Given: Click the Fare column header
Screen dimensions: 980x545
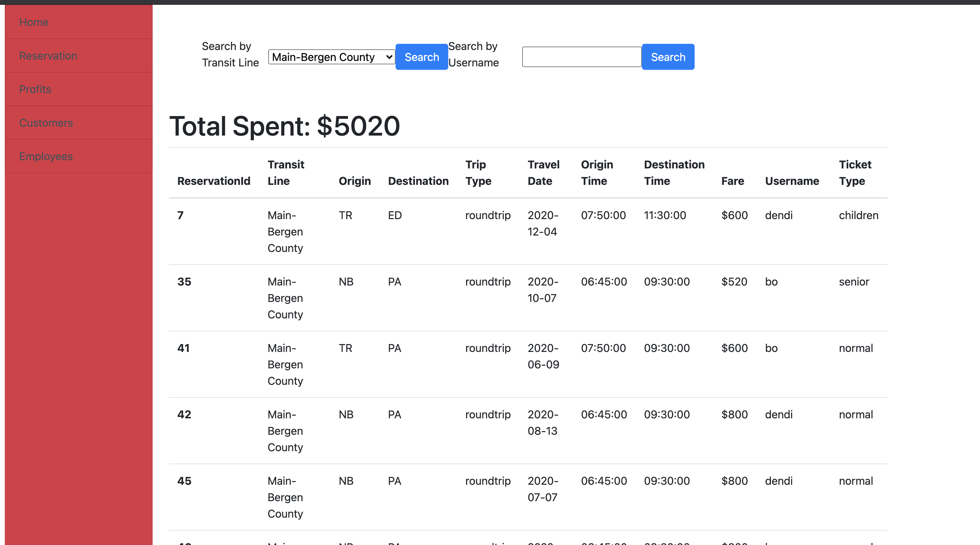Looking at the screenshot, I should coord(733,181).
